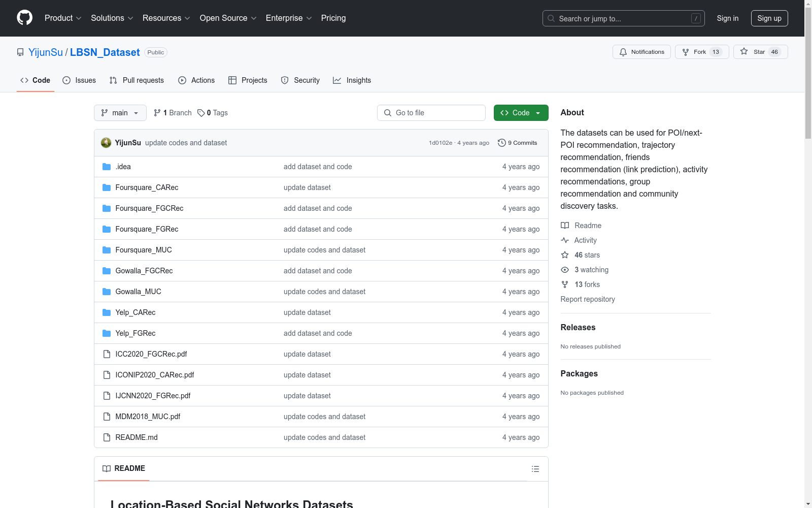Open the Pricing page
Screen dimensions: 812x508
coord(333,18)
